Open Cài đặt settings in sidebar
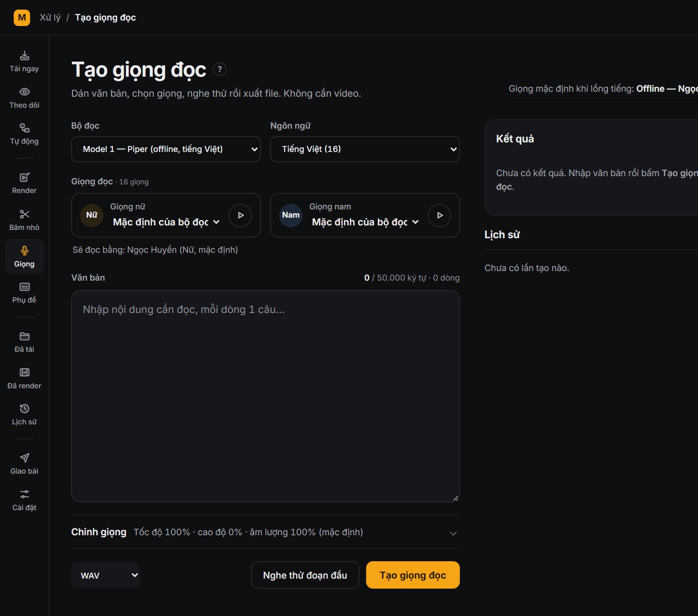 [24, 501]
